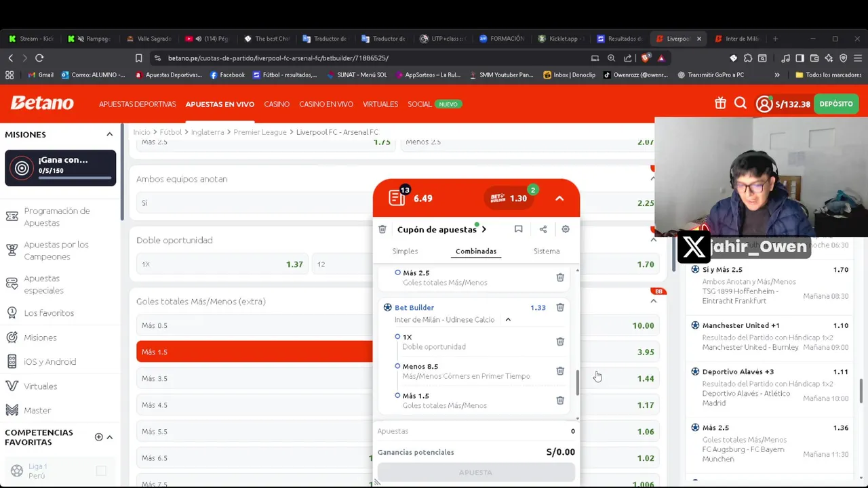Image resolution: width=868 pixels, height=488 pixels.
Task: Go to Premier League breadcrumb
Action: tap(260, 132)
